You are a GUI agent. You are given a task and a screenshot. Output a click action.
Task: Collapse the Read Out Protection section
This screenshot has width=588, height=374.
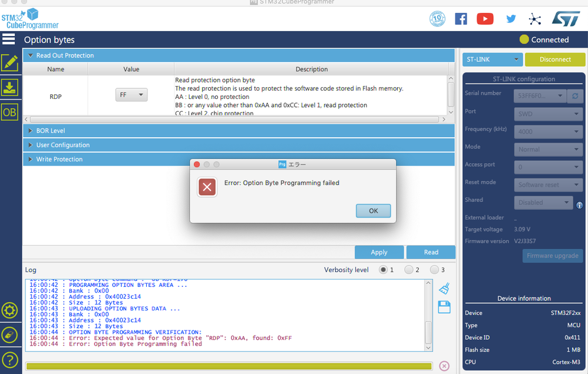239,55
